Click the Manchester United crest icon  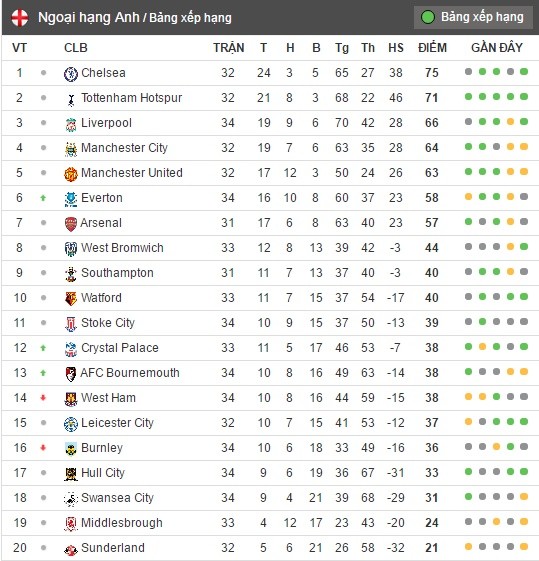[x=71, y=174]
